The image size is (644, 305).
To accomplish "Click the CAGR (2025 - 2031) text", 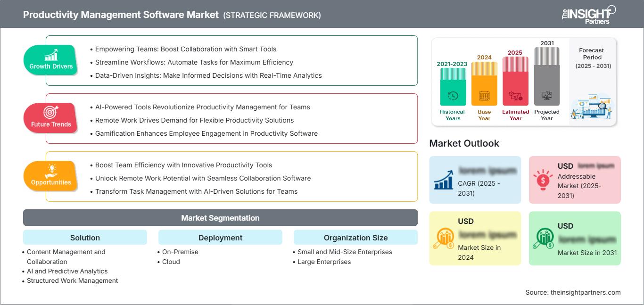I will pyautogui.click(x=479, y=188).
